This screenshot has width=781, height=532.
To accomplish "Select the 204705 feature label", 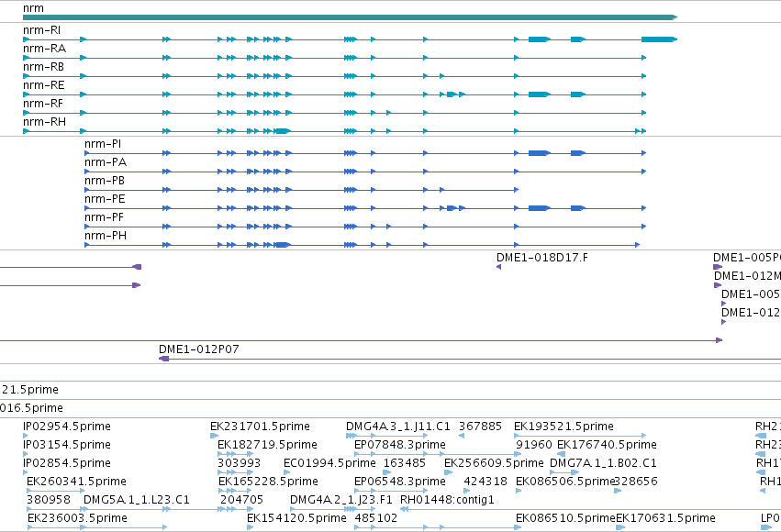I will point(241,501).
